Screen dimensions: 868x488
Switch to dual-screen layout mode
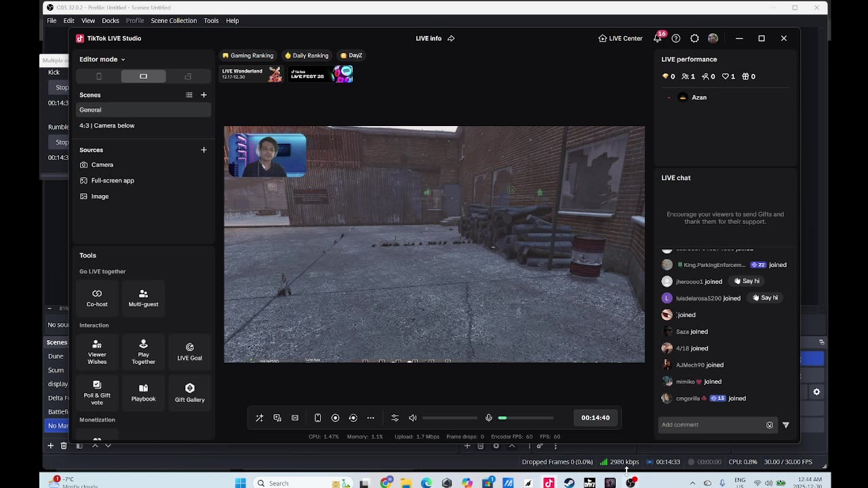(x=188, y=77)
